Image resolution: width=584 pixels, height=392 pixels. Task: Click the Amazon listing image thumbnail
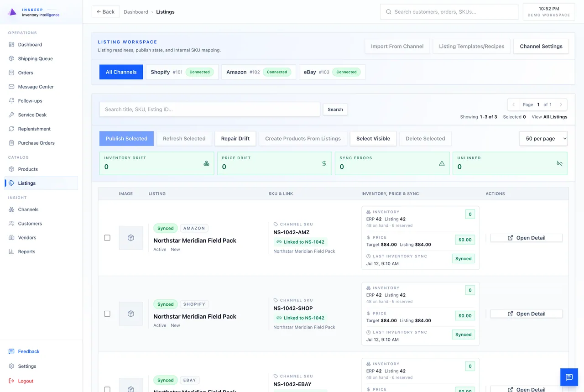click(131, 238)
